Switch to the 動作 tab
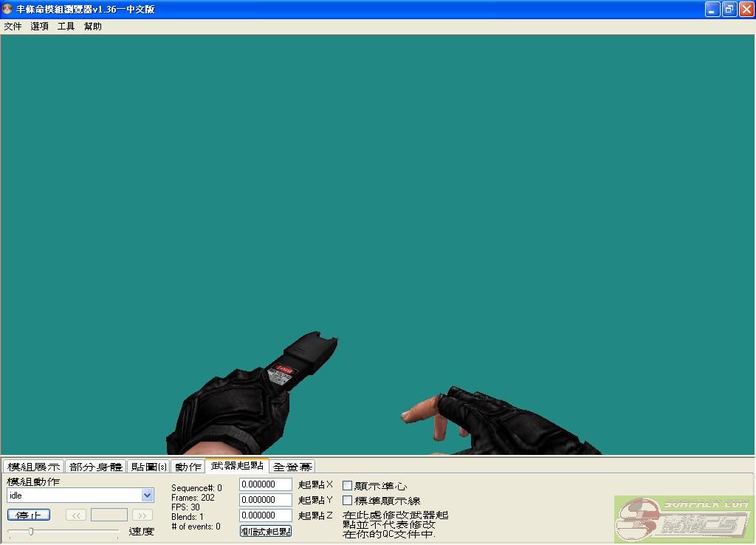The height and width of the screenshot is (545, 756). click(188, 467)
